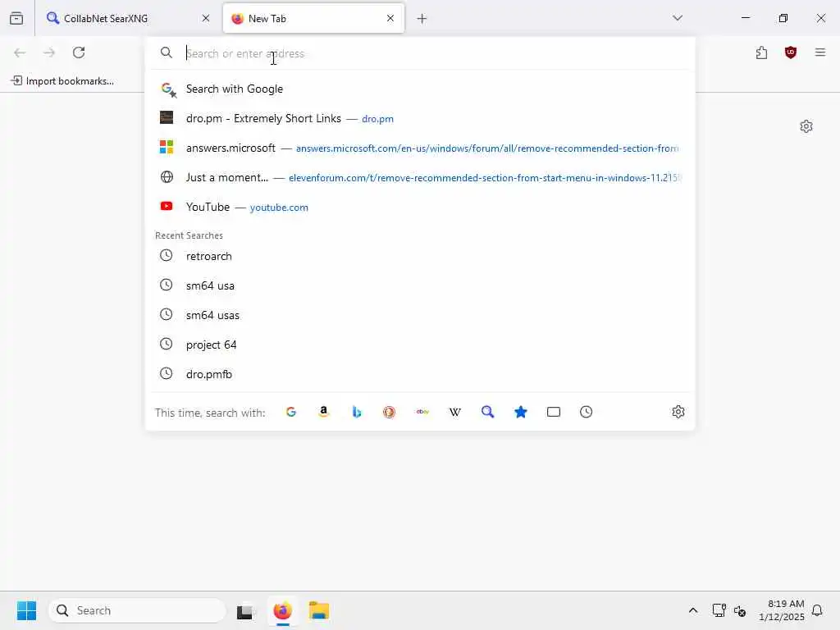Open Task View on the taskbar
Screen dimensions: 840x630
click(x=244, y=610)
